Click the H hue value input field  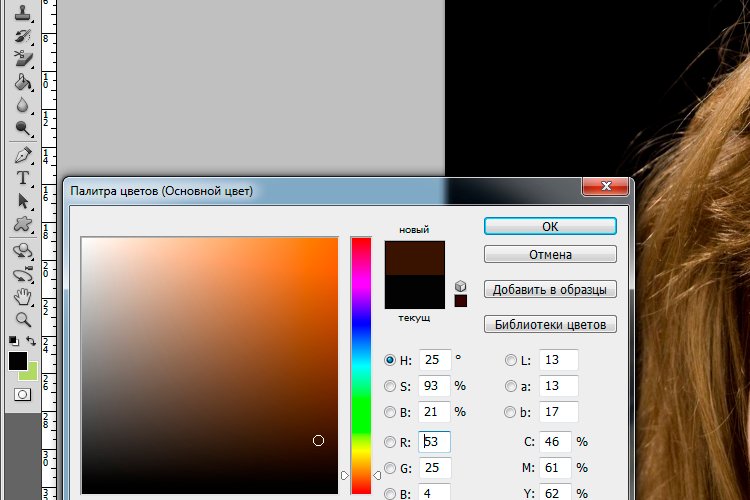point(434,360)
